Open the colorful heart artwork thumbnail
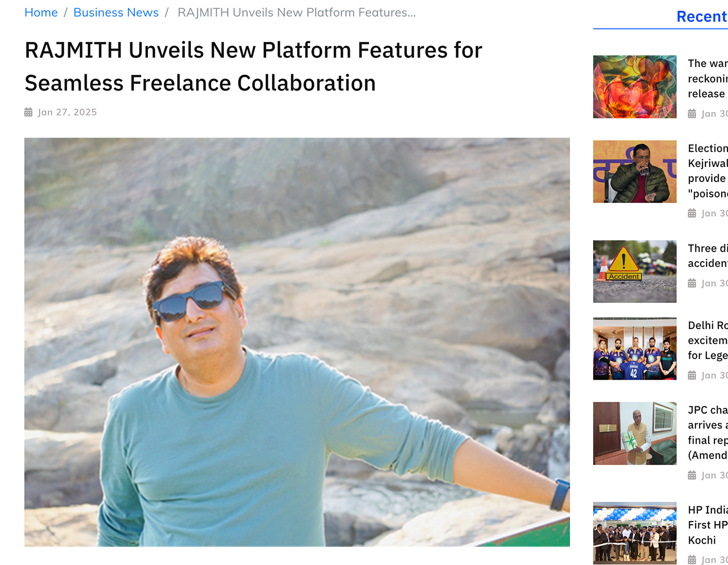 point(634,87)
